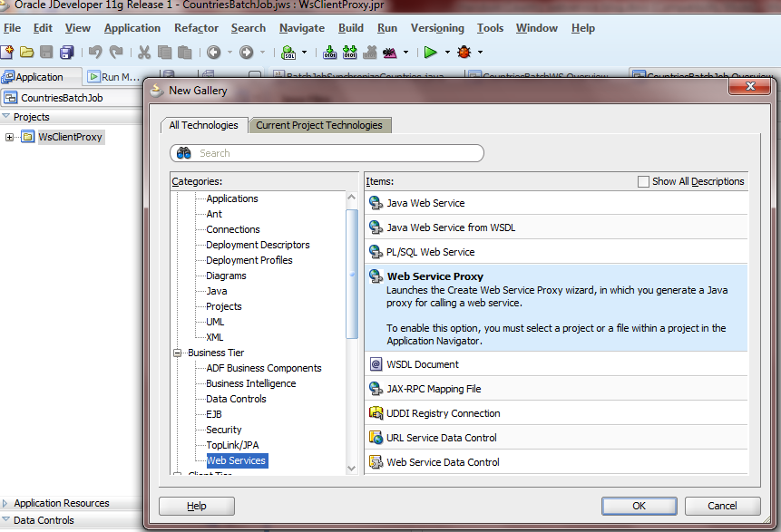The image size is (781, 532).
Task: Open the dropdown arrow beside Run icon
Action: coord(446,53)
